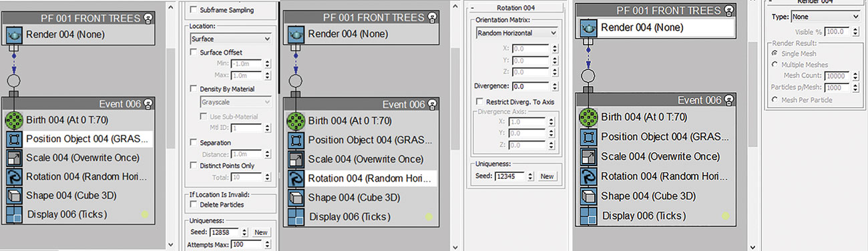Click highlighted Position Object 004 operator icon
This screenshot has height=251, width=868.
14,140
